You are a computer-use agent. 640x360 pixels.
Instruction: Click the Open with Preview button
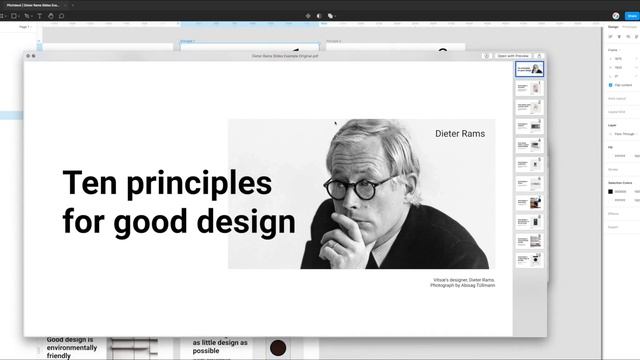(513, 56)
